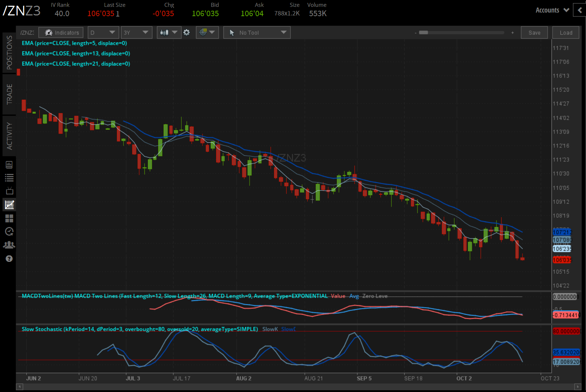Expand the D timeframe dropdown

click(103, 33)
